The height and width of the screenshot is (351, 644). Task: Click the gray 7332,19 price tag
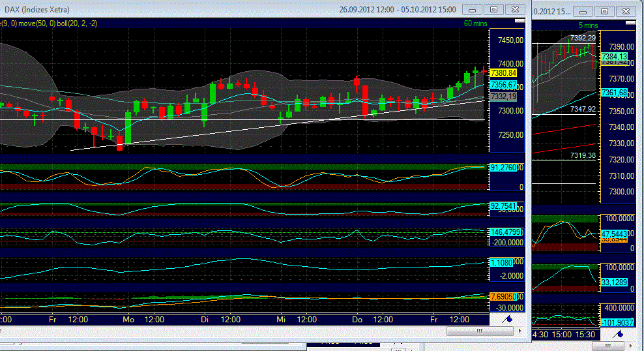(x=504, y=97)
